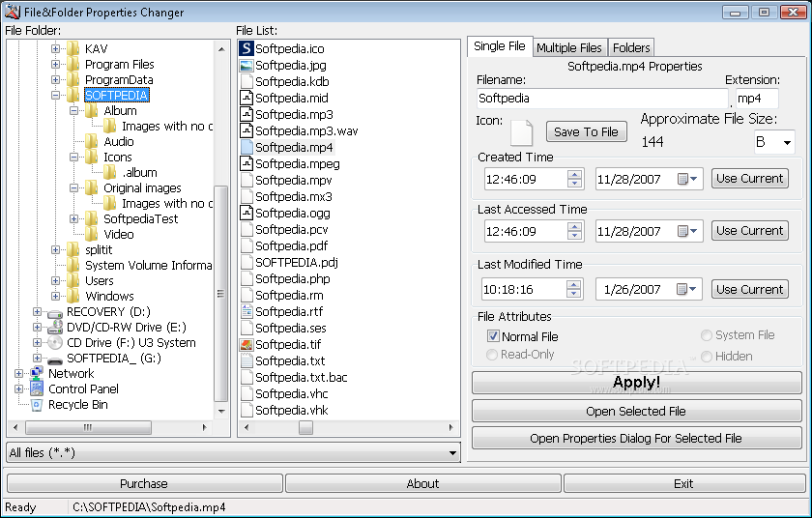Click the Apply! button

click(x=636, y=383)
